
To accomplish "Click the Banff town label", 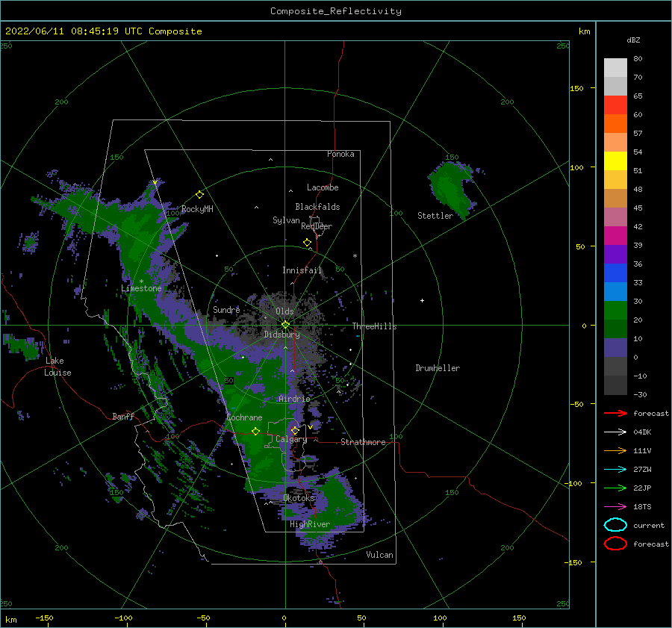I will [123, 416].
